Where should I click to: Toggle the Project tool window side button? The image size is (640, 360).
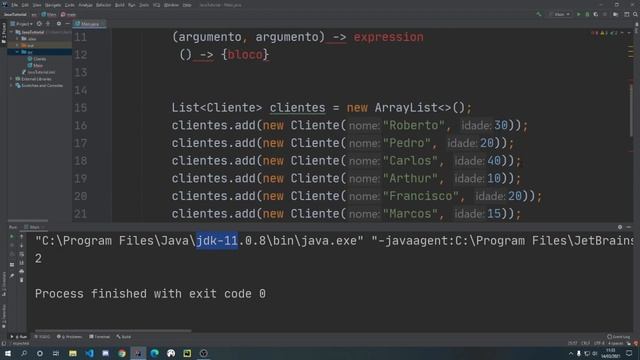(x=4, y=34)
